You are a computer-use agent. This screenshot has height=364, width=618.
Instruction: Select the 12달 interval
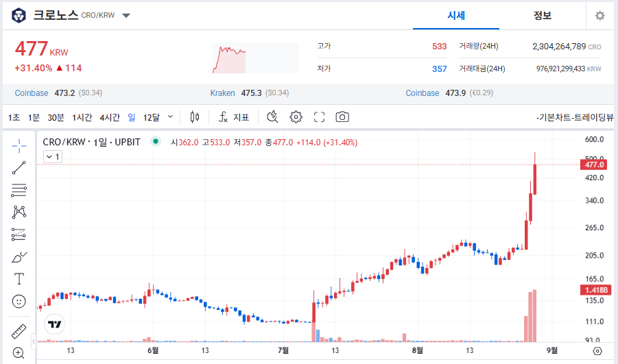(x=152, y=117)
